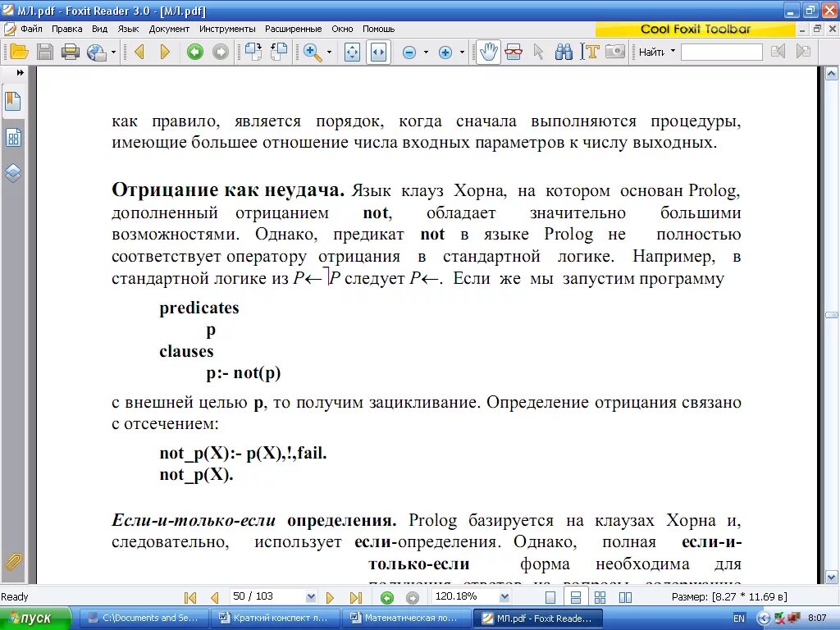840x630 pixels.
Task: Jump to first page in status bar
Action: click(x=190, y=597)
